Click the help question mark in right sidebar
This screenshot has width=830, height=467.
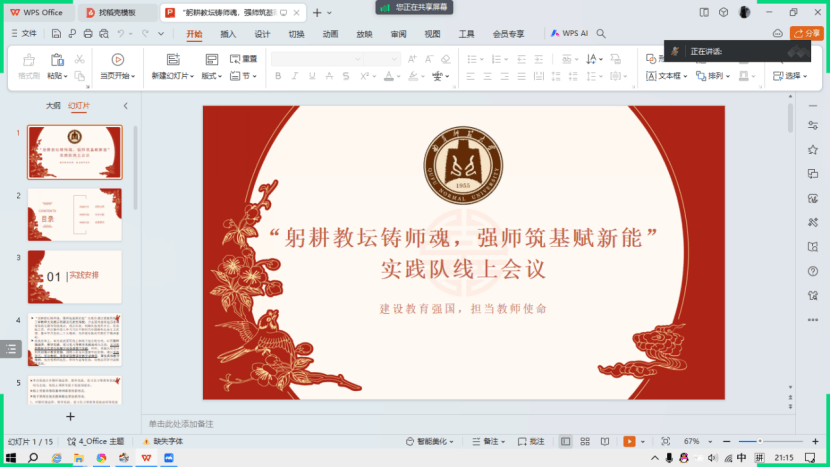[812, 271]
